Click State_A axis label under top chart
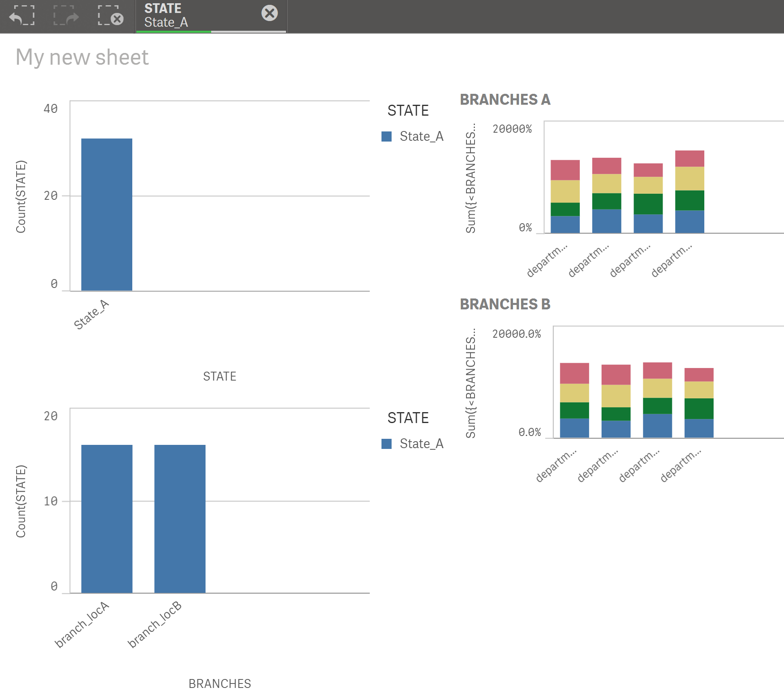 click(91, 314)
